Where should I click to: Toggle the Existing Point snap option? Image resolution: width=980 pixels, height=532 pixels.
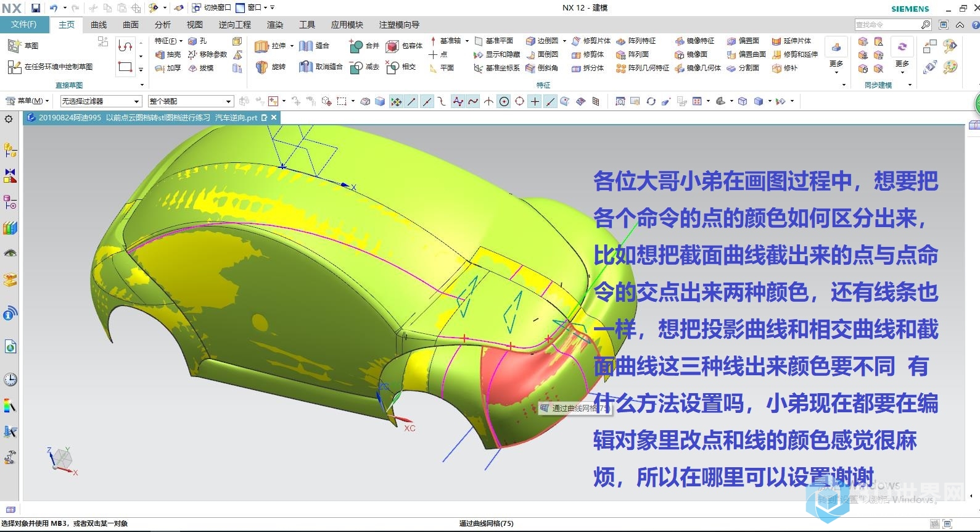coord(535,101)
